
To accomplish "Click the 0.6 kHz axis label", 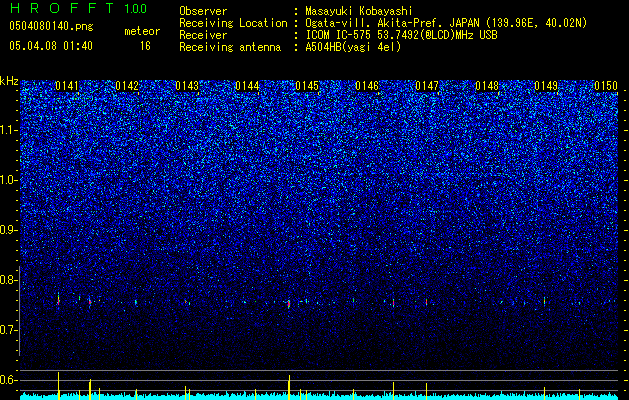I will (x=8, y=380).
